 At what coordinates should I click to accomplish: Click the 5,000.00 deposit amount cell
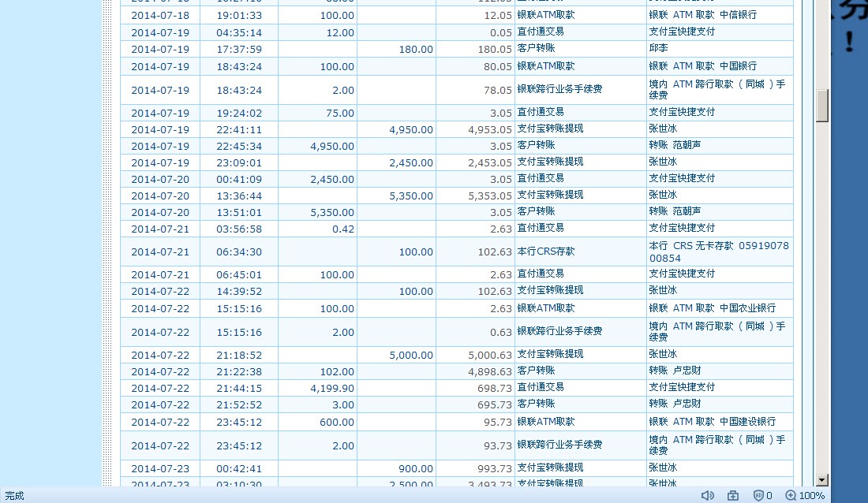pyautogui.click(x=397, y=355)
